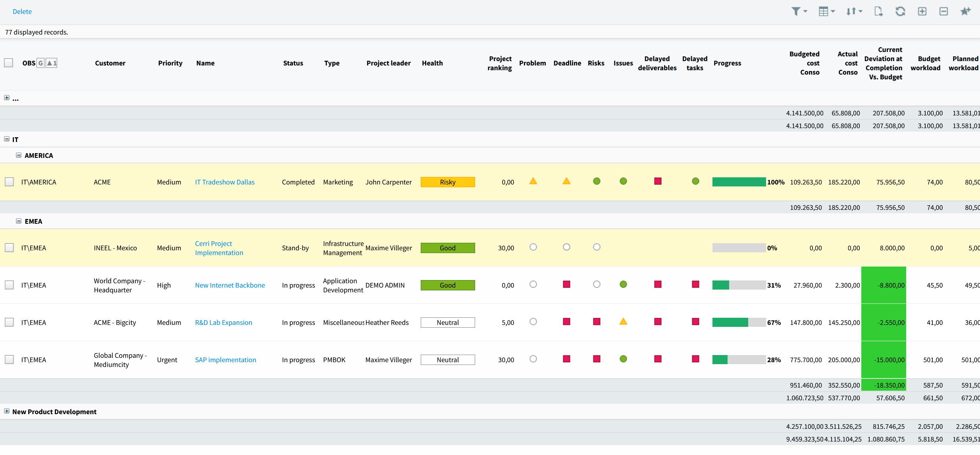Sort by the Project leader column header

tap(388, 63)
